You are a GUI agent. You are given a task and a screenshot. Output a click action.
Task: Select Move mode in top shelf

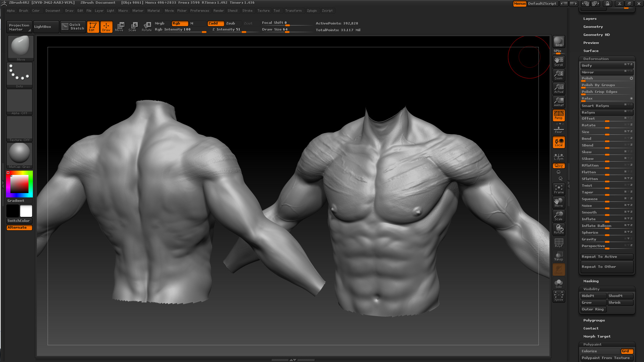pos(120,27)
